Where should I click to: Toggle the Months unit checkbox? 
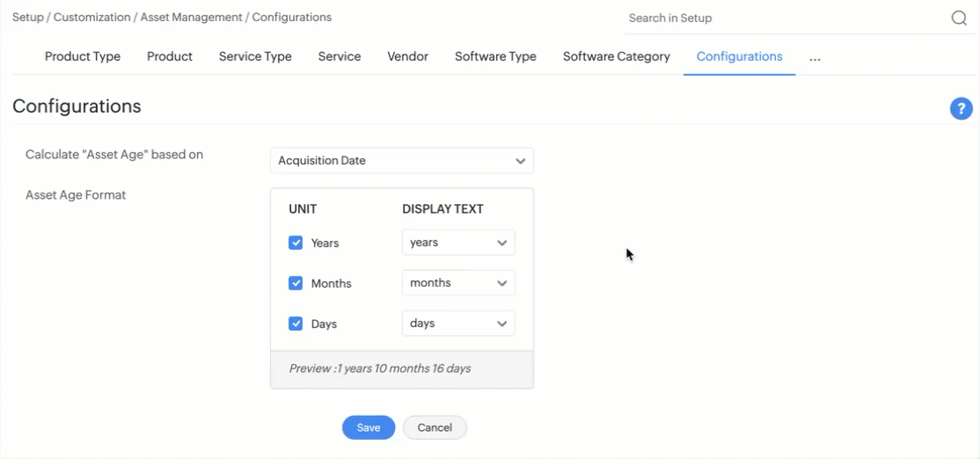[x=296, y=283]
